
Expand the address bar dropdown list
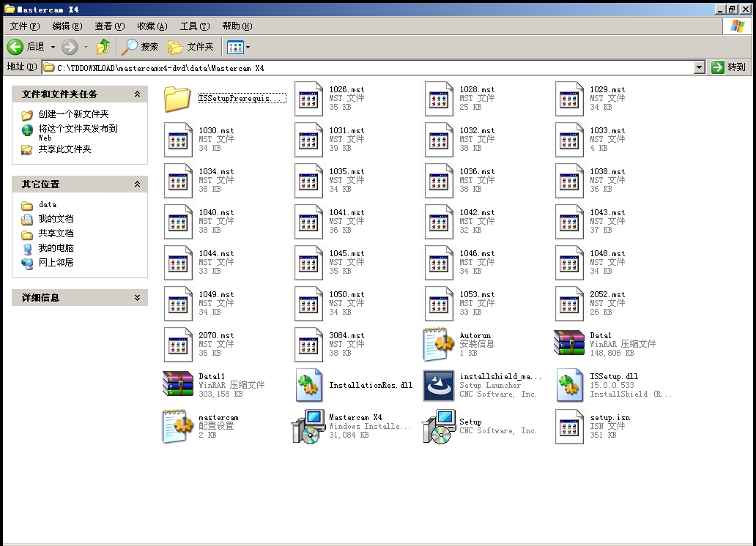(x=700, y=67)
